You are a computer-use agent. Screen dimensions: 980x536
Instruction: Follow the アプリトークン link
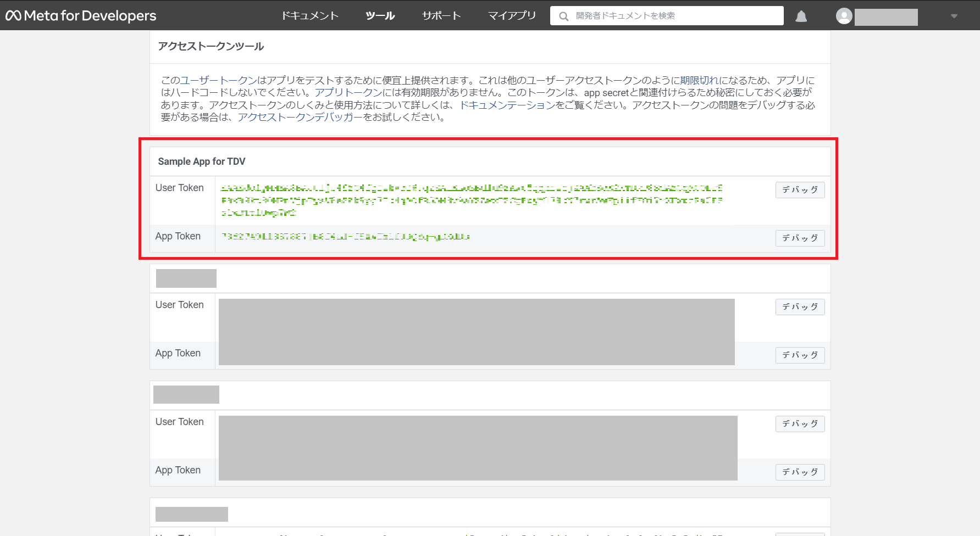[x=348, y=92]
